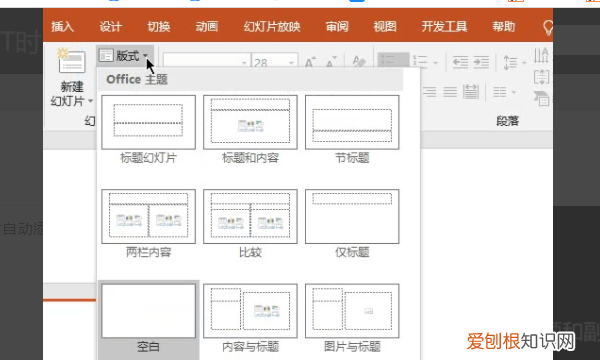600x360 pixels.
Task: Choose the 两栏内容 layout thumbnail
Action: [148, 217]
